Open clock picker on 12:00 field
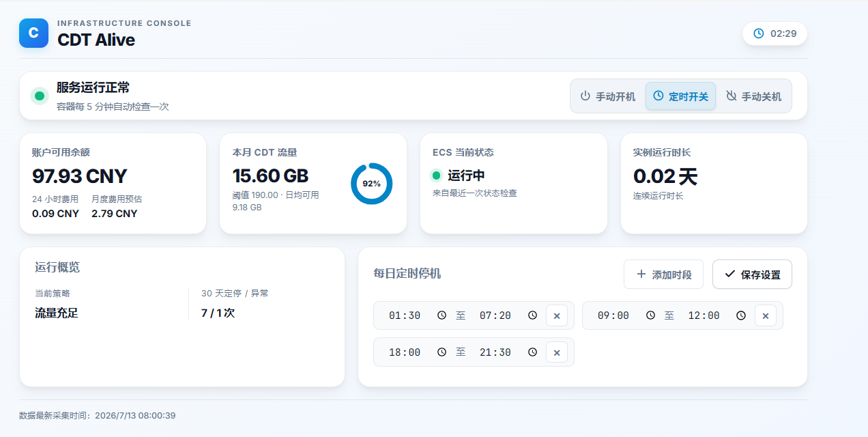Image resolution: width=868 pixels, height=437 pixels. click(741, 315)
